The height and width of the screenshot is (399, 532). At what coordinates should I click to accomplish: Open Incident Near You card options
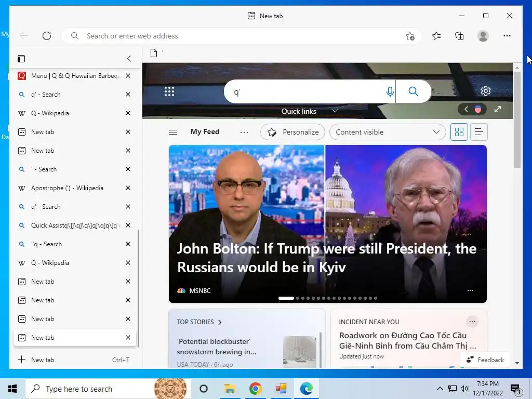pos(472,322)
